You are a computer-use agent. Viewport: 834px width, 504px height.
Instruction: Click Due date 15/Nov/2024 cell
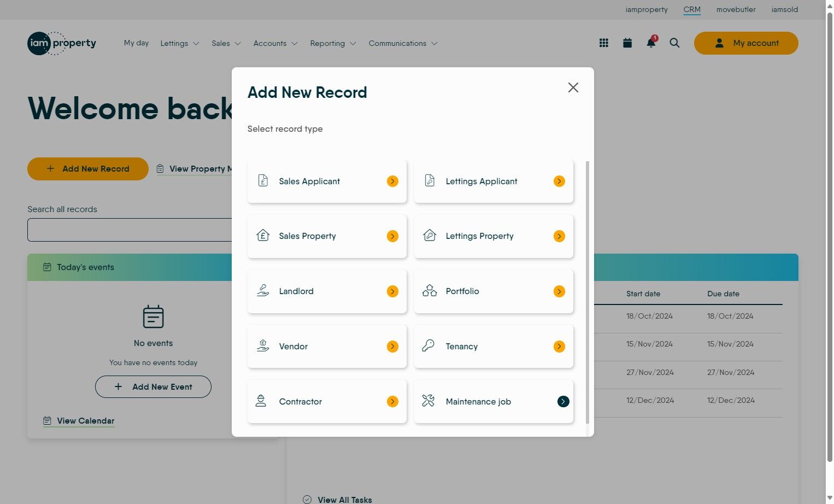(730, 344)
